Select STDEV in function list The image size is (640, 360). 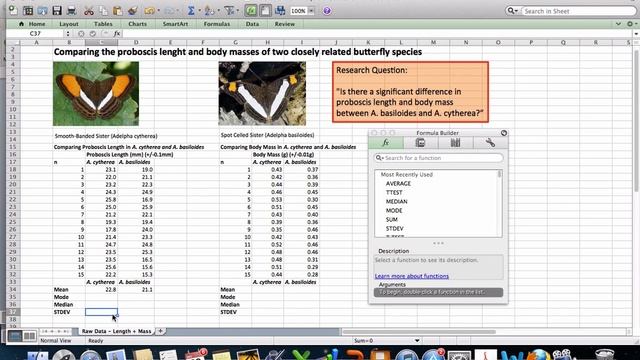[394, 229]
